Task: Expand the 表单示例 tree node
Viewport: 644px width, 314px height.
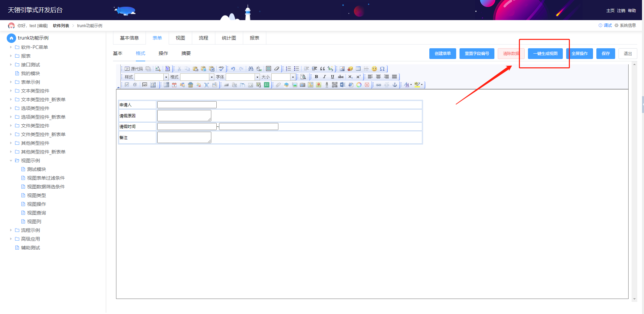Action: (x=11, y=82)
